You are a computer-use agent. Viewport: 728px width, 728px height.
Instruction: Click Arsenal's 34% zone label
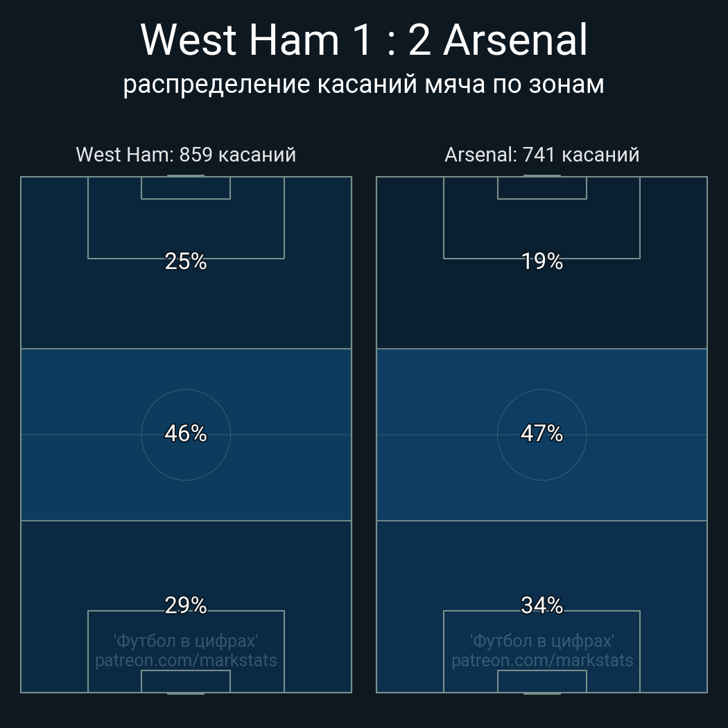(541, 605)
